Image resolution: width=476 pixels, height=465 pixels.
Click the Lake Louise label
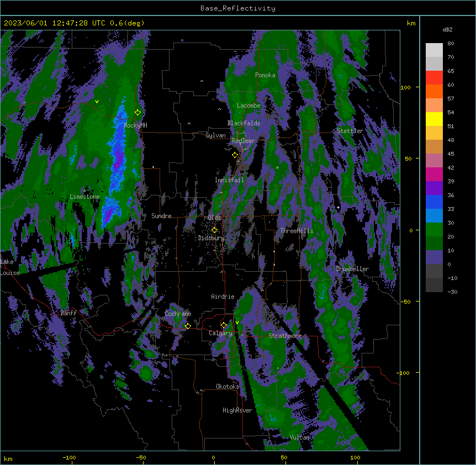point(9,267)
